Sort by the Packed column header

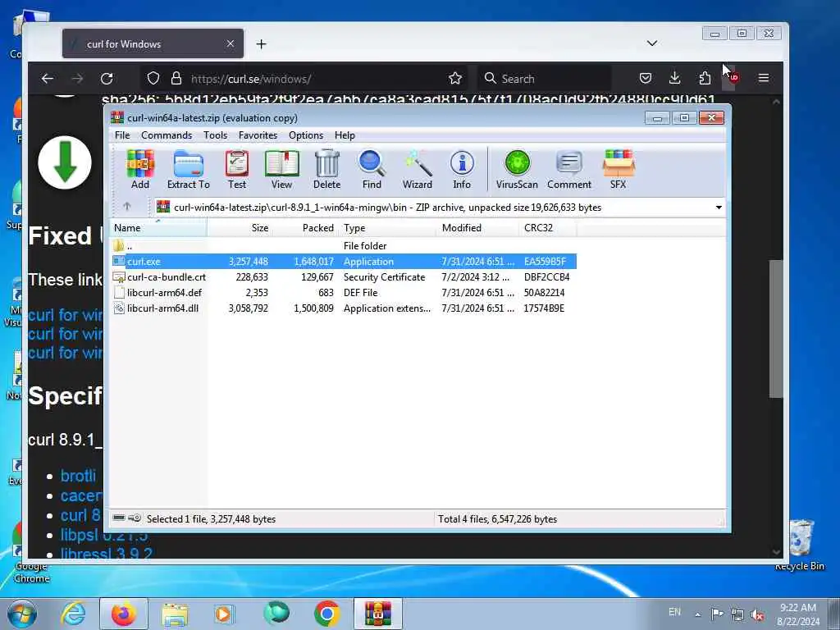(x=306, y=228)
